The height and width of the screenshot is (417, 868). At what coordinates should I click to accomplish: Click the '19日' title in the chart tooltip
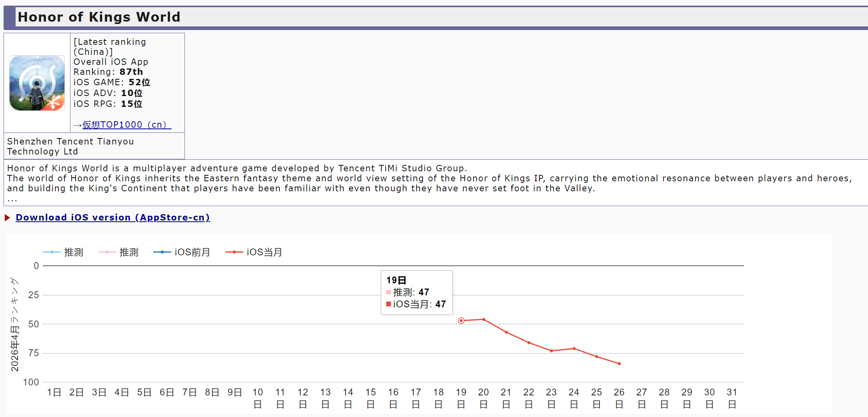point(396,280)
